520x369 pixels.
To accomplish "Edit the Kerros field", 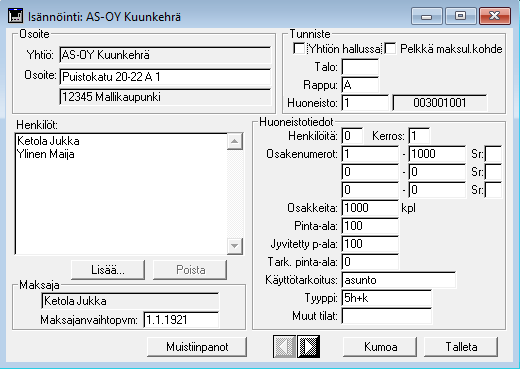I will tap(419, 136).
